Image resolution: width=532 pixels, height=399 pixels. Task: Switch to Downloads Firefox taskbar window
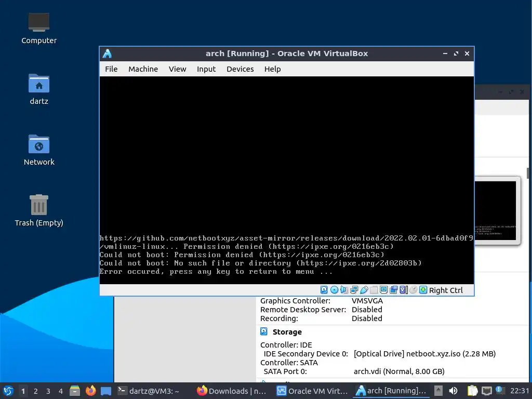[x=232, y=391]
